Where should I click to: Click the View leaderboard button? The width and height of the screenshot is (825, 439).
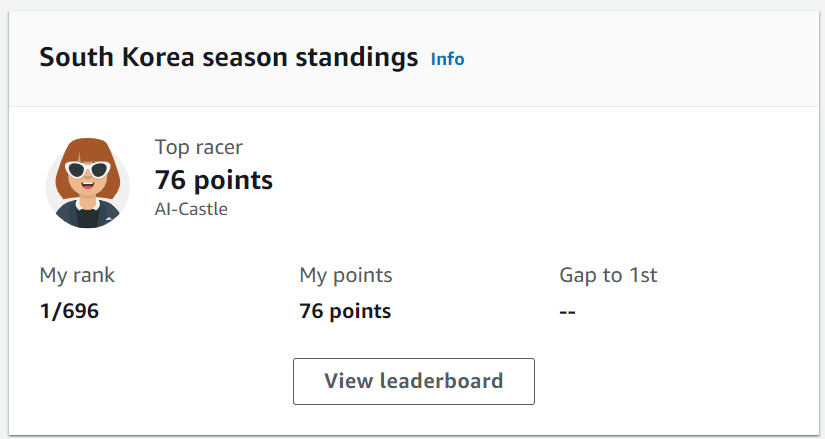tap(413, 381)
